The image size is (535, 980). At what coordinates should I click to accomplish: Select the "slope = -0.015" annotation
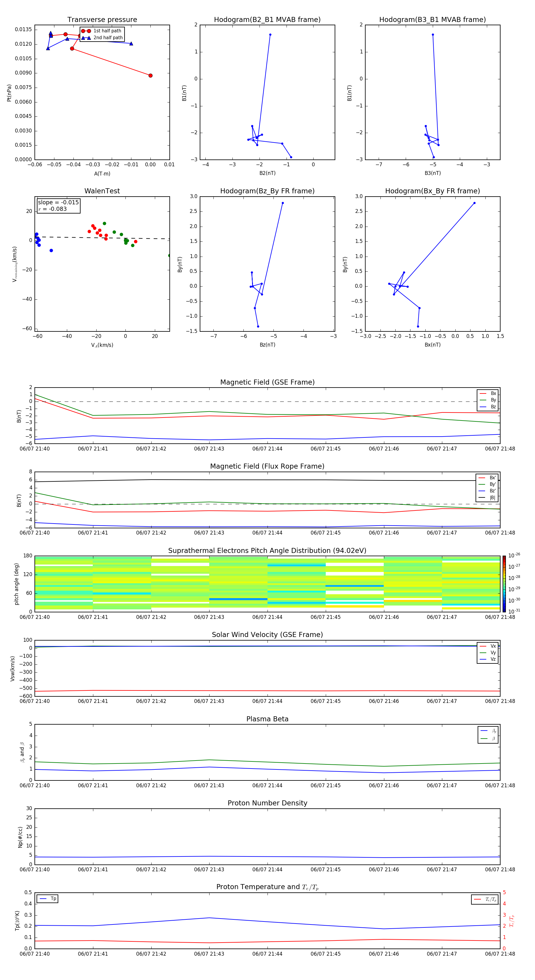tap(58, 203)
